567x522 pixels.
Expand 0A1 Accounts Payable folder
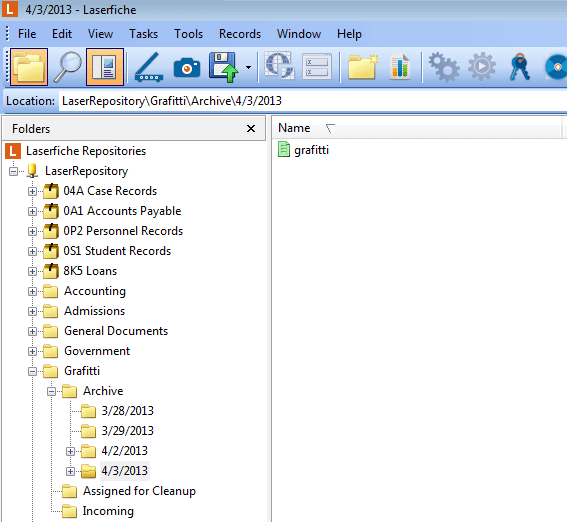[32, 211]
